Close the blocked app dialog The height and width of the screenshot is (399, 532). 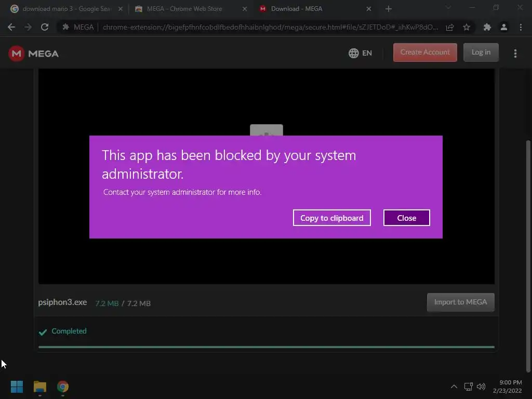click(406, 218)
